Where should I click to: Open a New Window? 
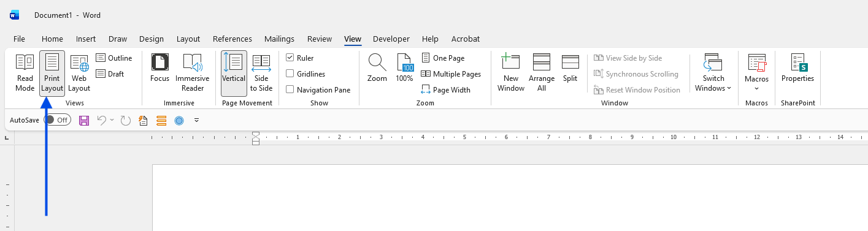tap(511, 73)
